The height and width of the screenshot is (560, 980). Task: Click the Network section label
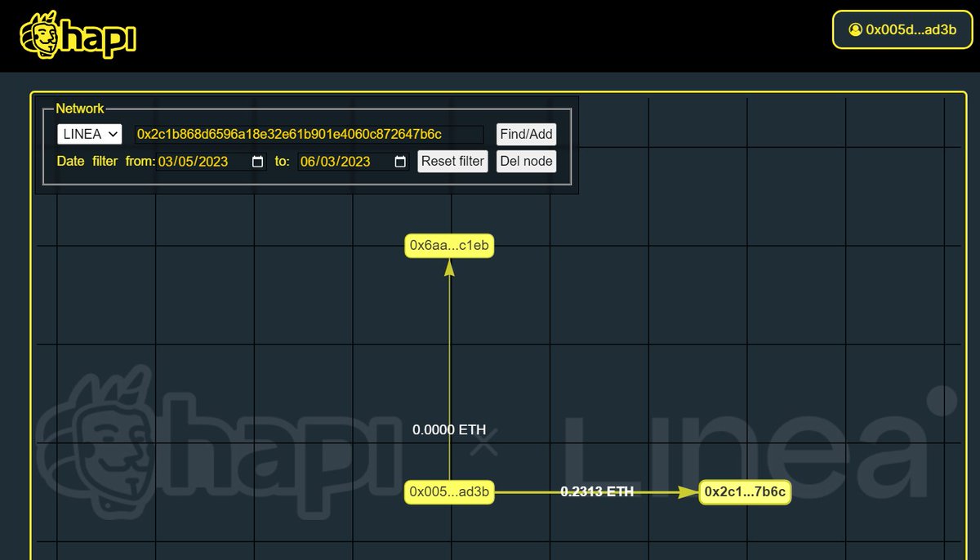79,108
